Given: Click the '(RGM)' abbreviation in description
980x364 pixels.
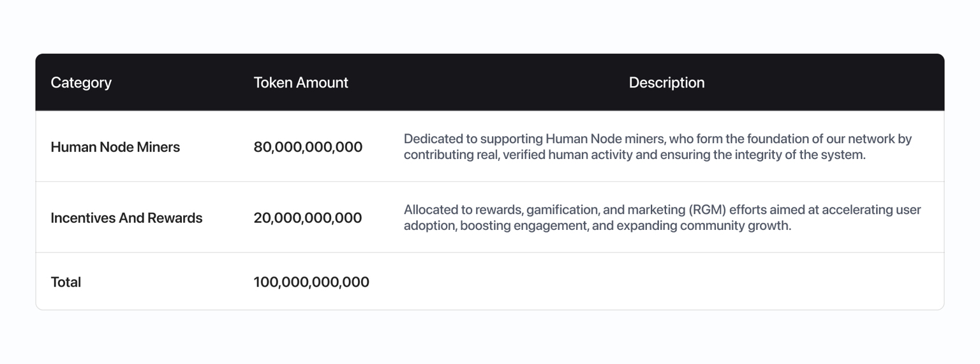Looking at the screenshot, I should pyautogui.click(x=708, y=209).
